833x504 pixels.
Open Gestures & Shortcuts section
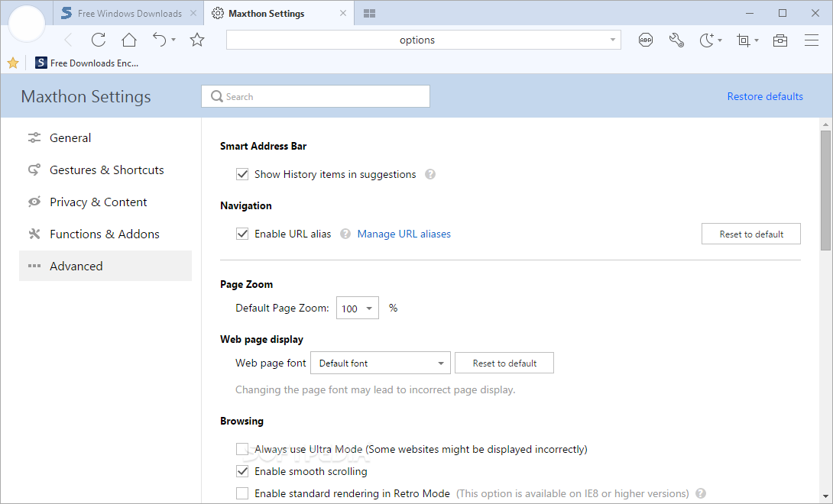click(x=105, y=170)
